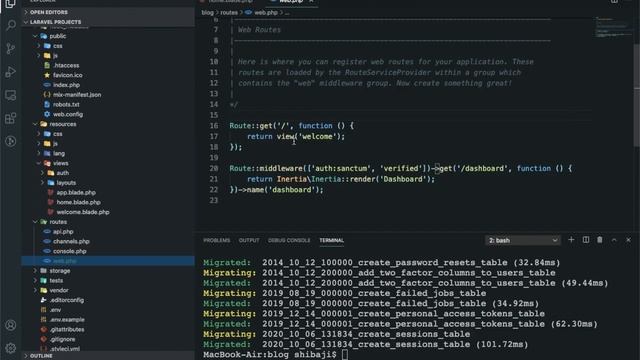The width and height of the screenshot is (640, 360).
Task: Maximize the terminal panel with chevron up
Action: [x=614, y=240]
